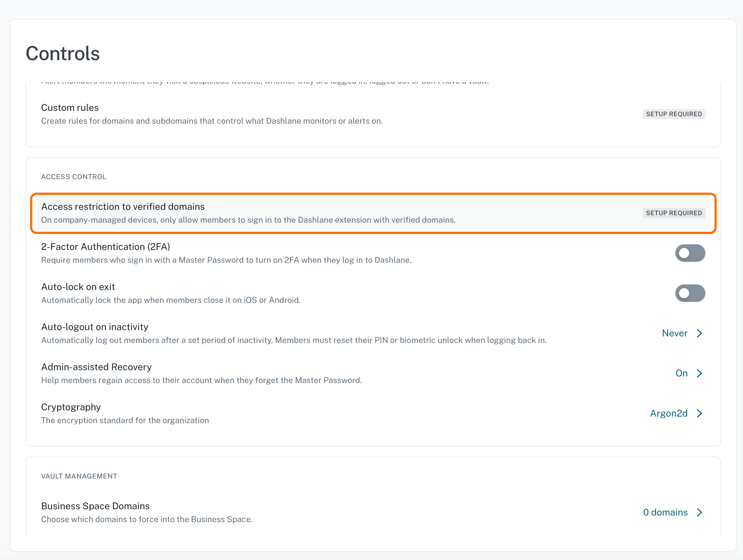Screen dimensions: 743x560
Task: Select the Custom rules title
Action: tap(70, 108)
